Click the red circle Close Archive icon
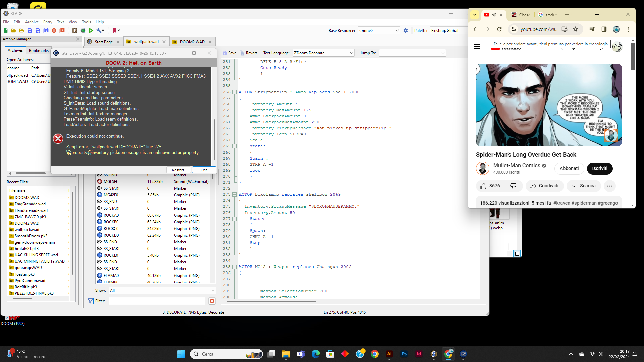 tap(54, 31)
